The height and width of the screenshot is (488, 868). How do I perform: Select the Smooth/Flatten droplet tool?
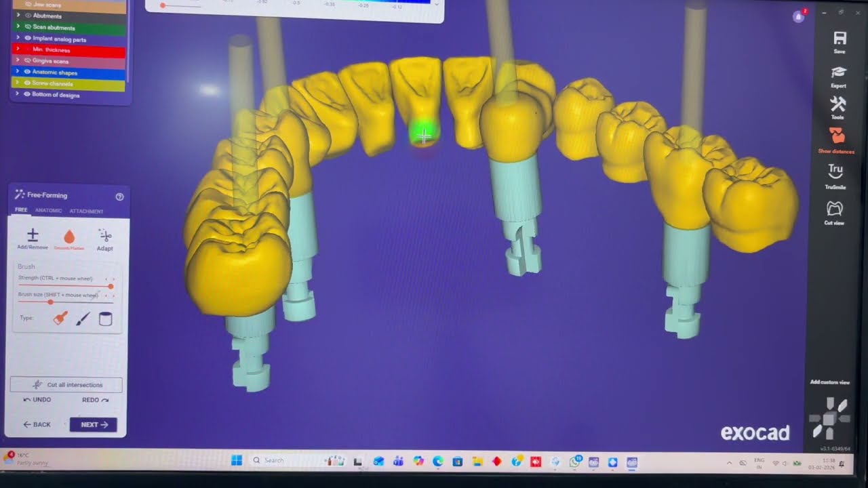click(x=69, y=239)
